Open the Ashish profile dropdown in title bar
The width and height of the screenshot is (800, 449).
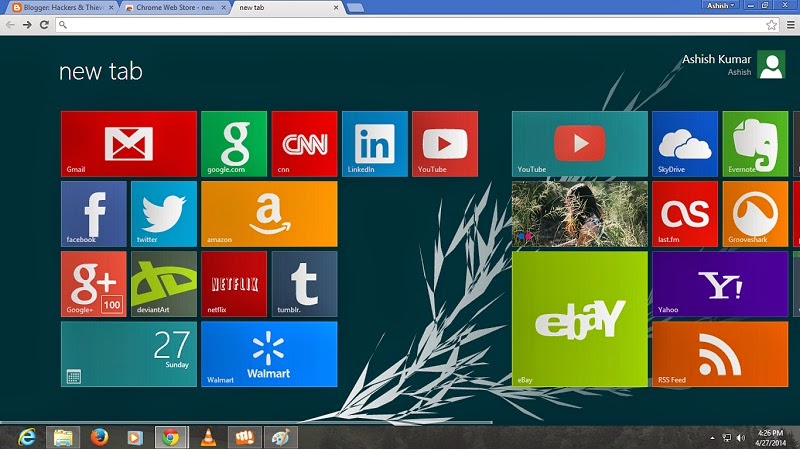(x=720, y=5)
